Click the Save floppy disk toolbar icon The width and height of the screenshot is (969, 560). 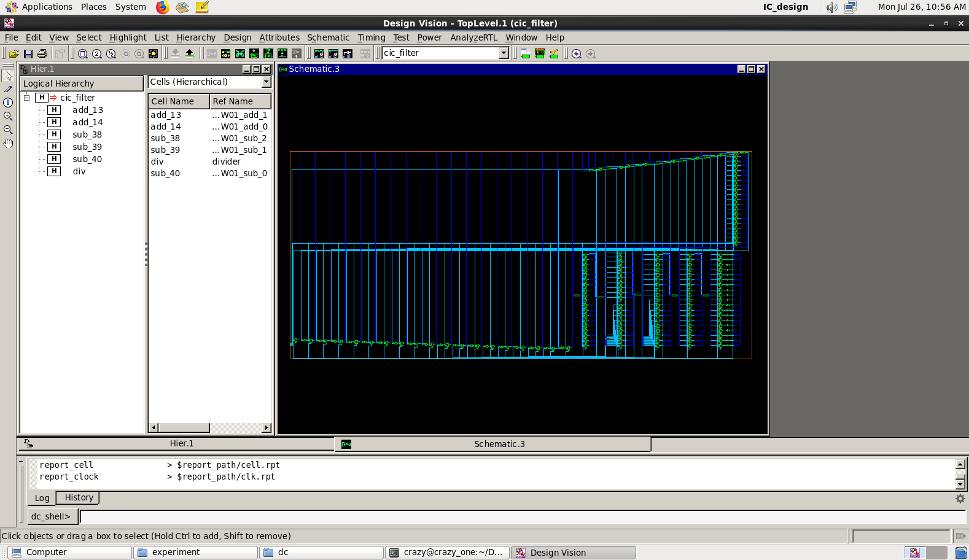[x=28, y=53]
